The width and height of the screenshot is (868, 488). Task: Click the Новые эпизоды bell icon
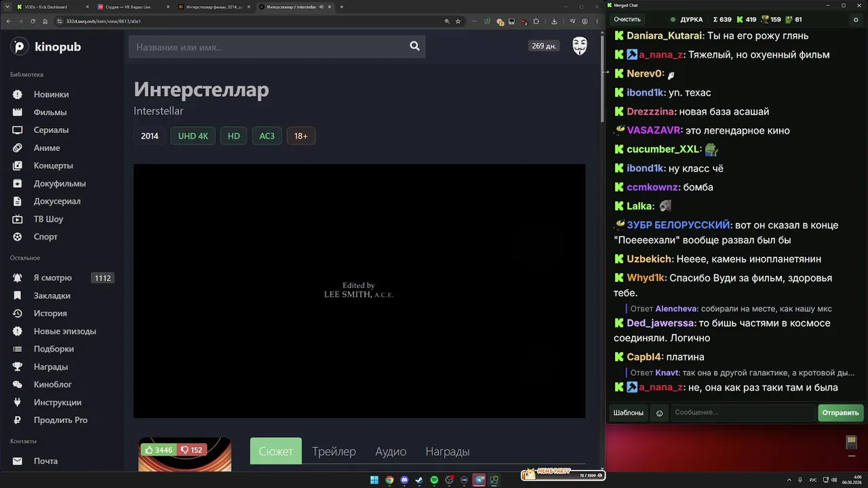pyautogui.click(x=18, y=331)
